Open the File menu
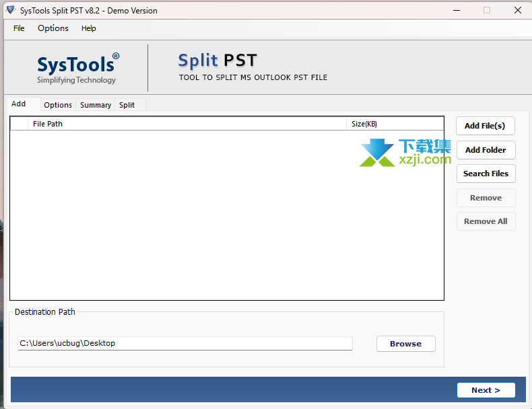Screen dimensions: 532x409 coord(19,28)
